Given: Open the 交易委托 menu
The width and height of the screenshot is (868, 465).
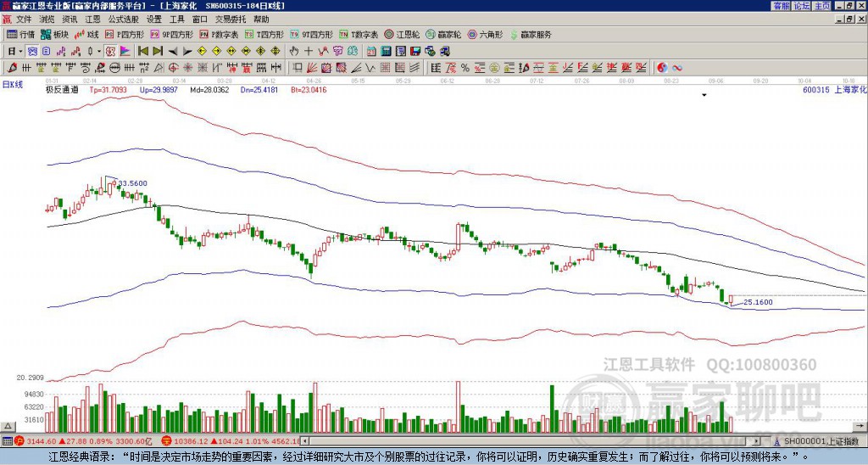Looking at the screenshot, I should pos(231,20).
